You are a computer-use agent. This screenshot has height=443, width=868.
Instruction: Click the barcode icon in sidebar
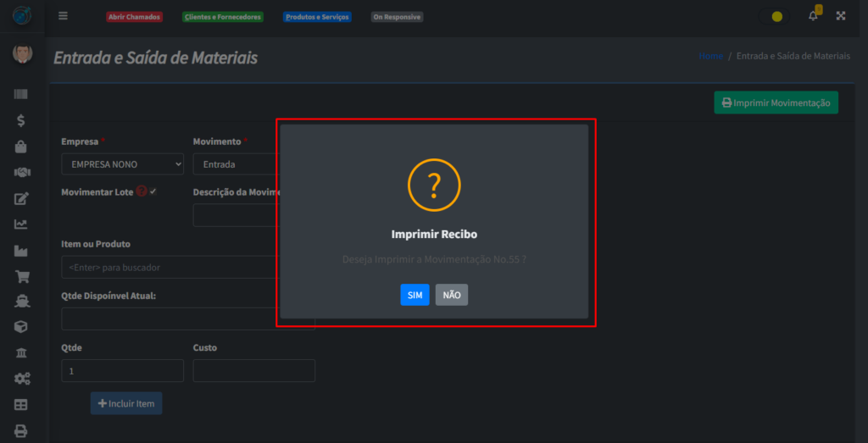point(21,94)
